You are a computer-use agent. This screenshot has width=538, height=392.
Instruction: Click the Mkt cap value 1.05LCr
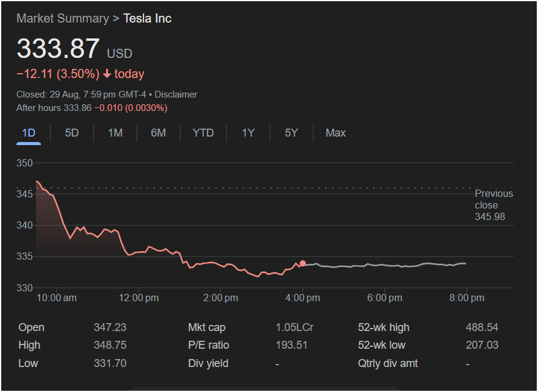pyautogui.click(x=294, y=327)
